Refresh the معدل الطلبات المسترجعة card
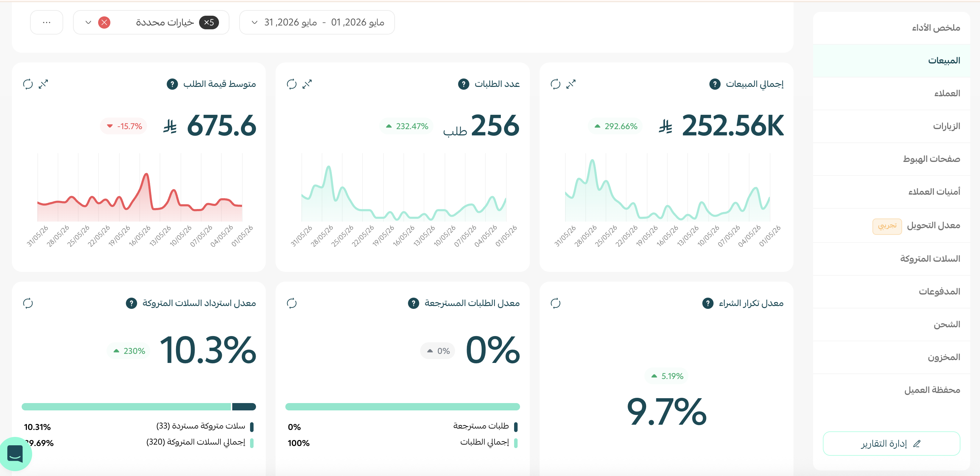Screen dimensions: 980x476 pyautogui.click(x=292, y=303)
